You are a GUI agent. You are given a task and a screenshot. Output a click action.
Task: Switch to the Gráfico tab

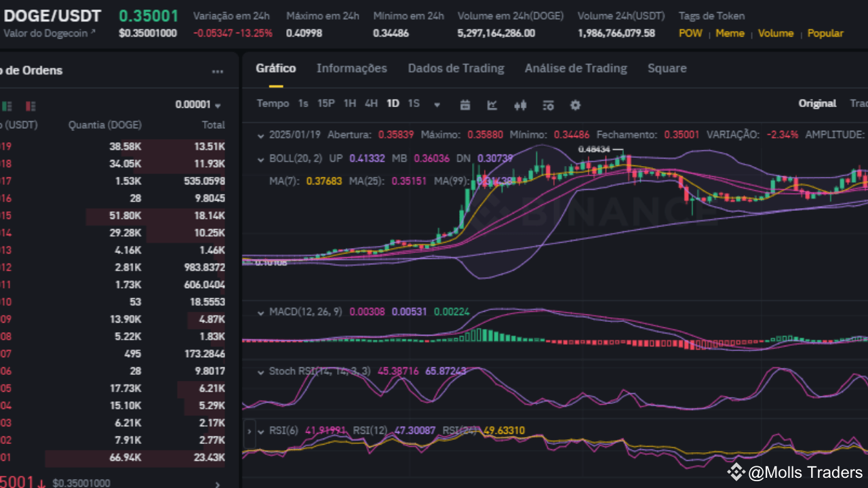click(275, 68)
